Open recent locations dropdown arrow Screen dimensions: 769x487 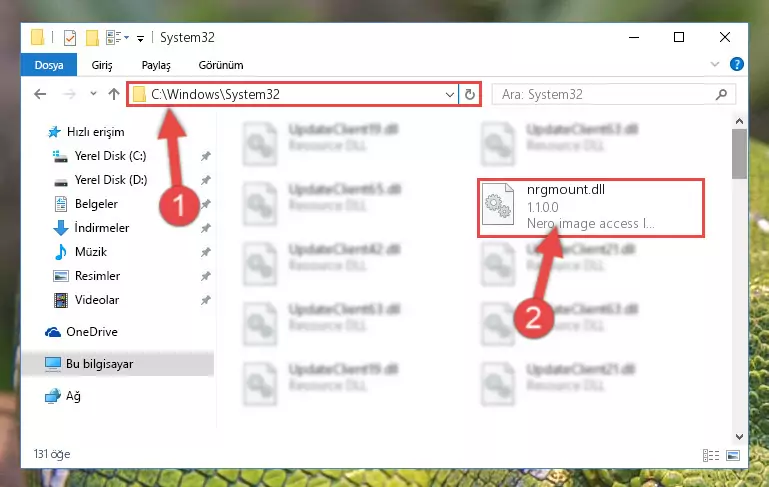click(93, 94)
